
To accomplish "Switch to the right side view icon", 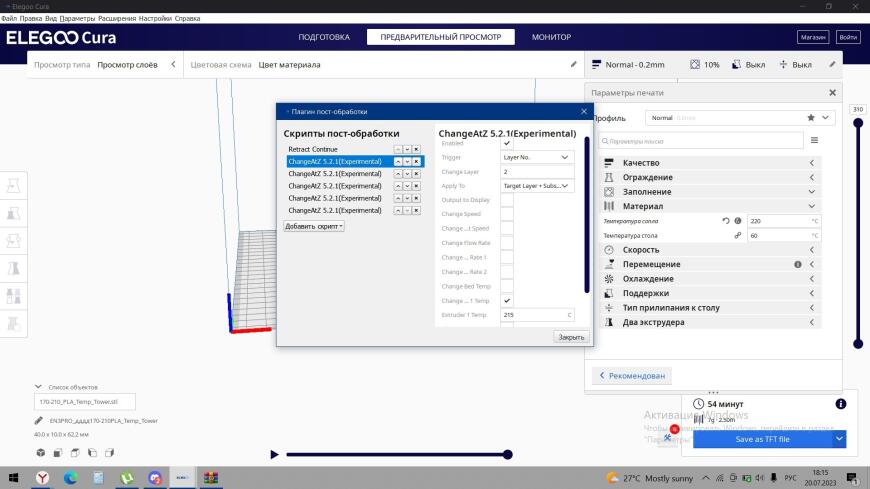I will coord(109,453).
